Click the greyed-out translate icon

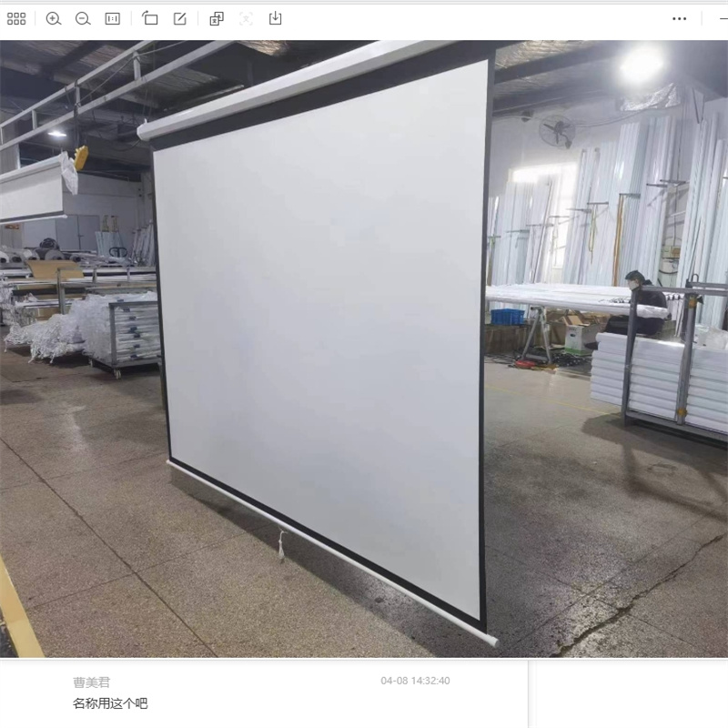[246, 18]
